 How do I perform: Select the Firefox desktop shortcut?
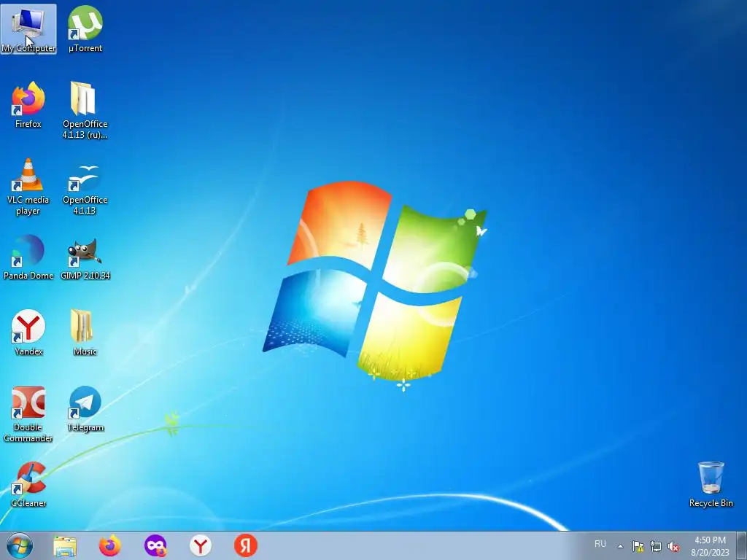point(28,105)
